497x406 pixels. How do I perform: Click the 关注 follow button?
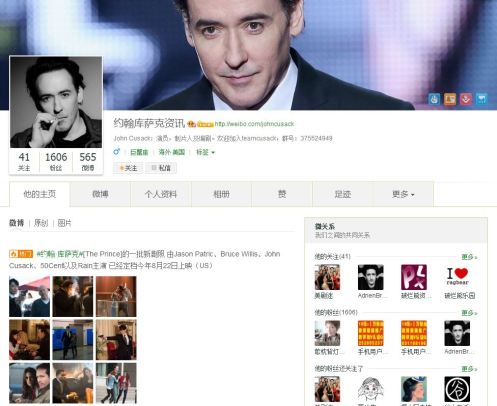pos(128,168)
